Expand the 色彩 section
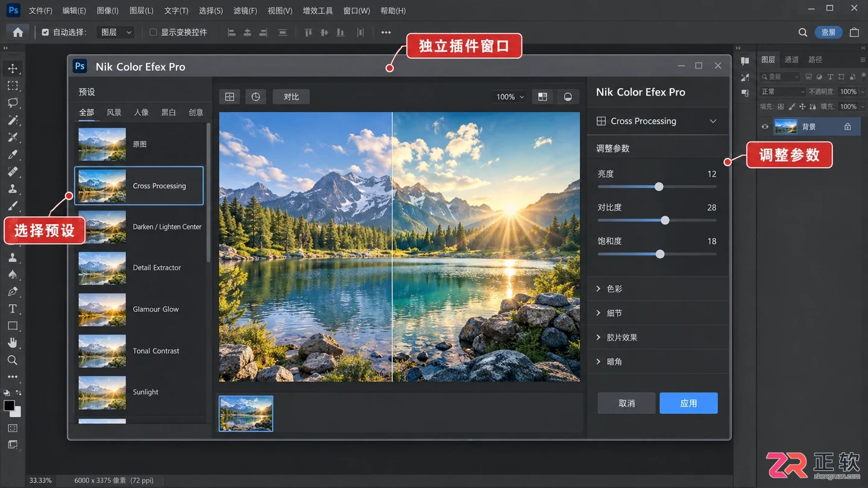This screenshot has height=488, width=868. click(658, 289)
